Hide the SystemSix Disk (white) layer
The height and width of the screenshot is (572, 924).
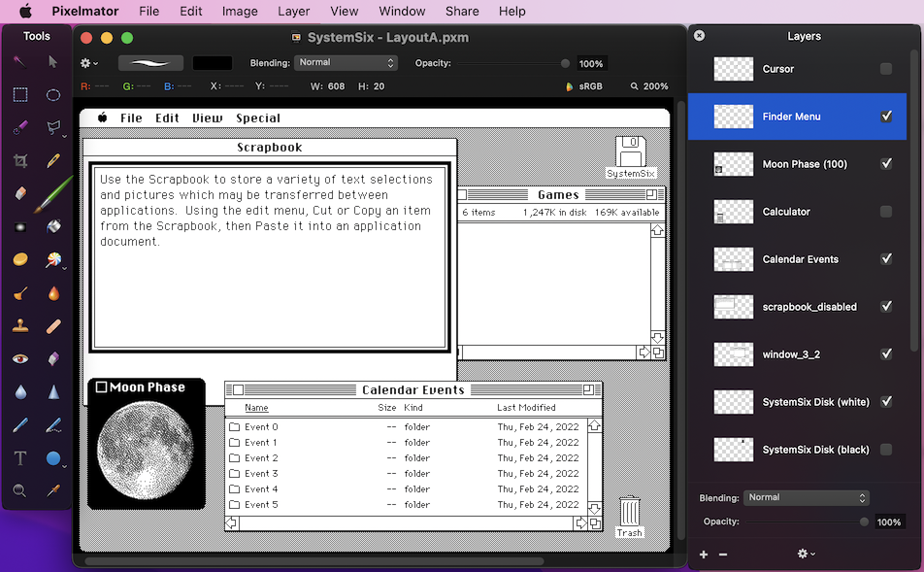(886, 402)
